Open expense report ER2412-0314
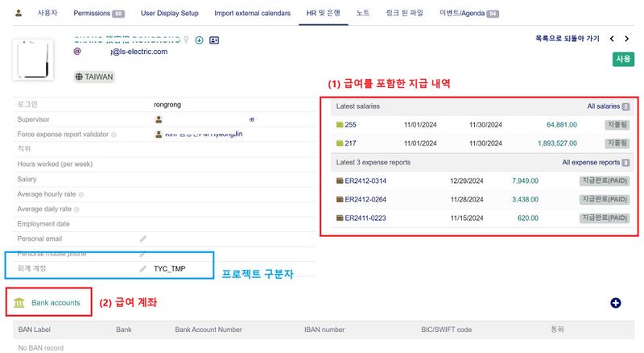The width and height of the screenshot is (644, 353). coord(365,181)
